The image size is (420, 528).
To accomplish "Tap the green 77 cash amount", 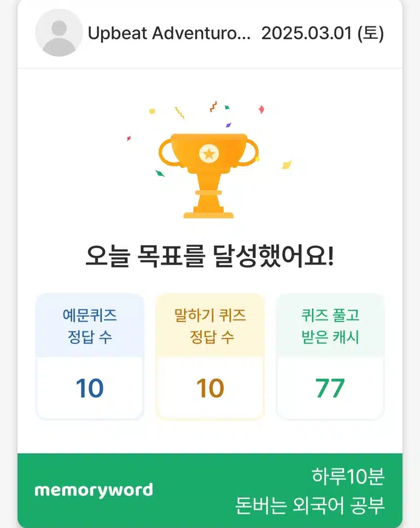I will point(330,388).
